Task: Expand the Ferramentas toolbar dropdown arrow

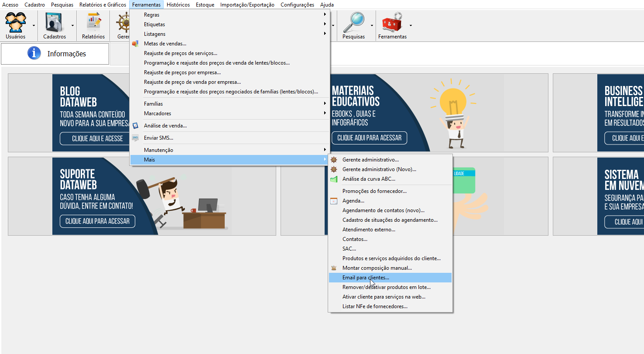Action: 411,25
